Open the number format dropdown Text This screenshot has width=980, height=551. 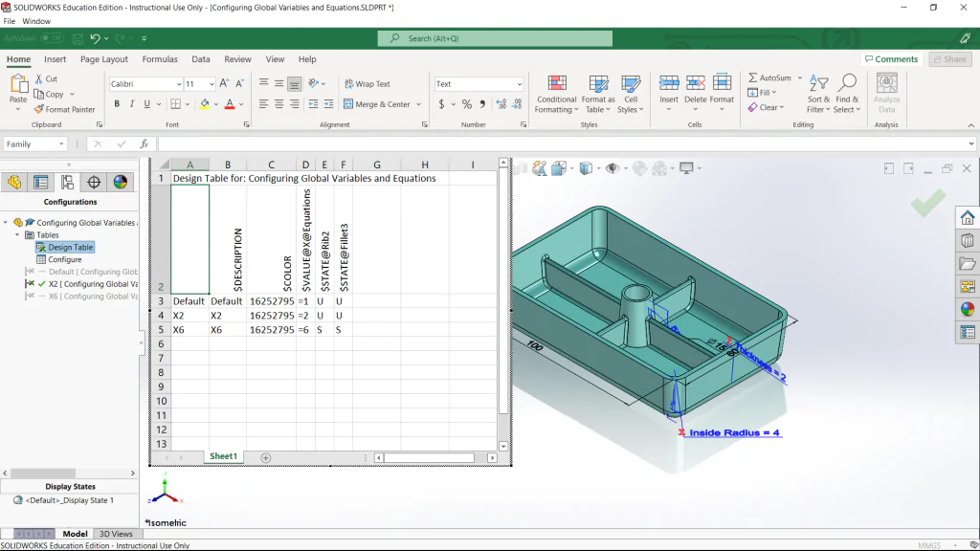coord(520,84)
